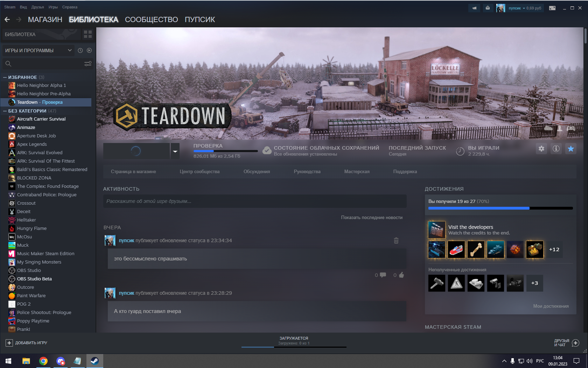Screen dimensions: 588x368
Task: Collapse the Избранное category
Action: (5, 77)
